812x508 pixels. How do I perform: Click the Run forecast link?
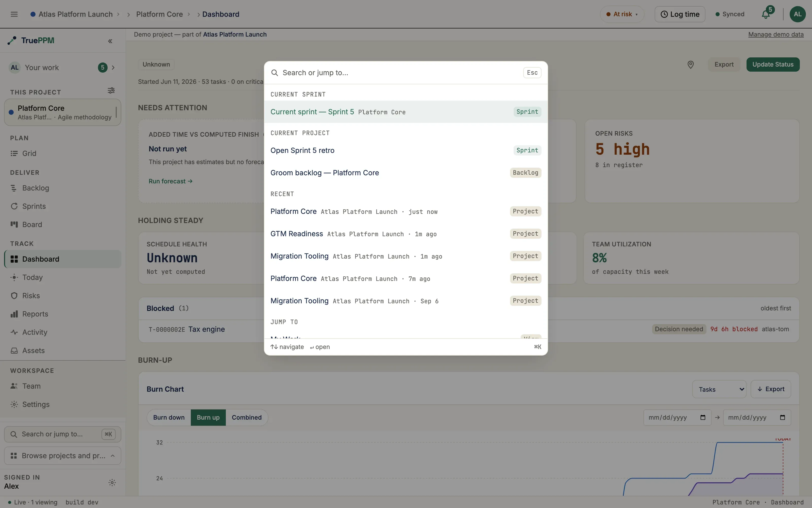coord(171,181)
